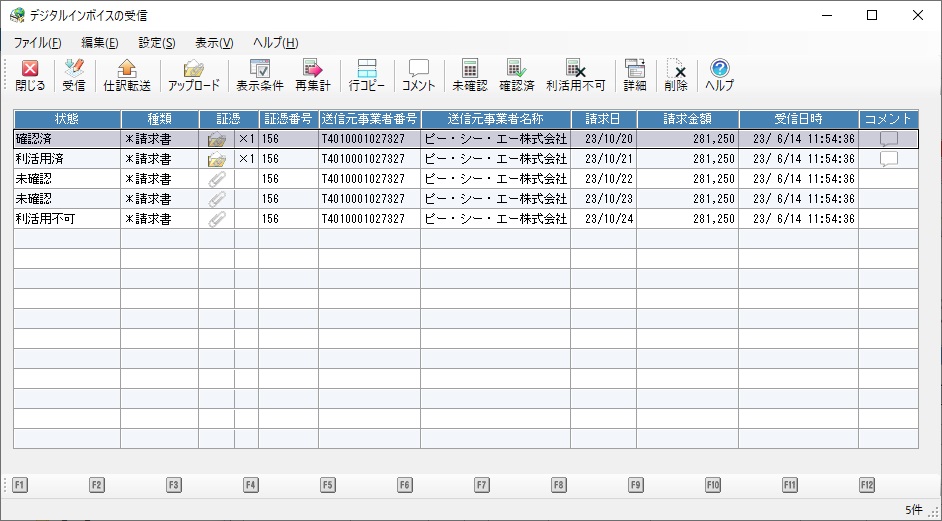Click F1 function key button
942x521 pixels.
click(x=20, y=485)
